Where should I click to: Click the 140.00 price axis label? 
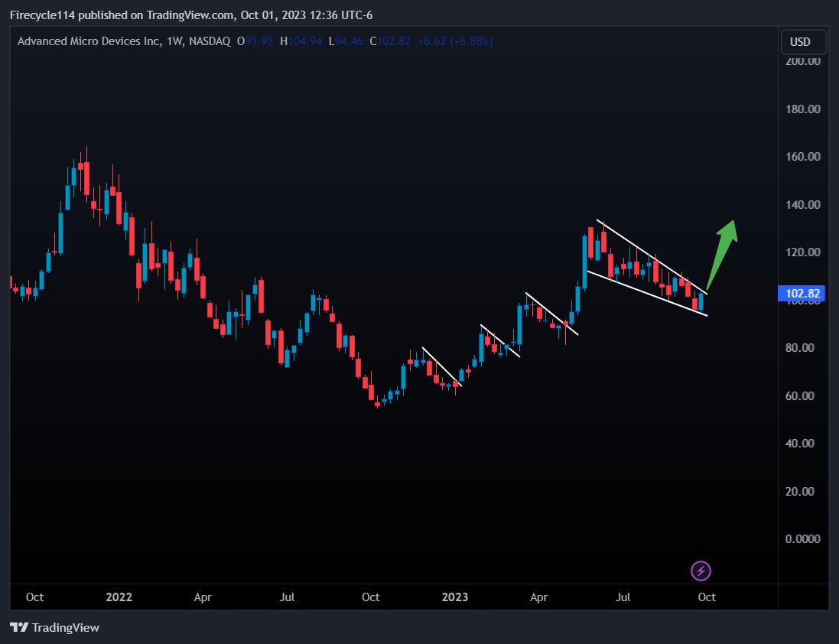pos(802,205)
